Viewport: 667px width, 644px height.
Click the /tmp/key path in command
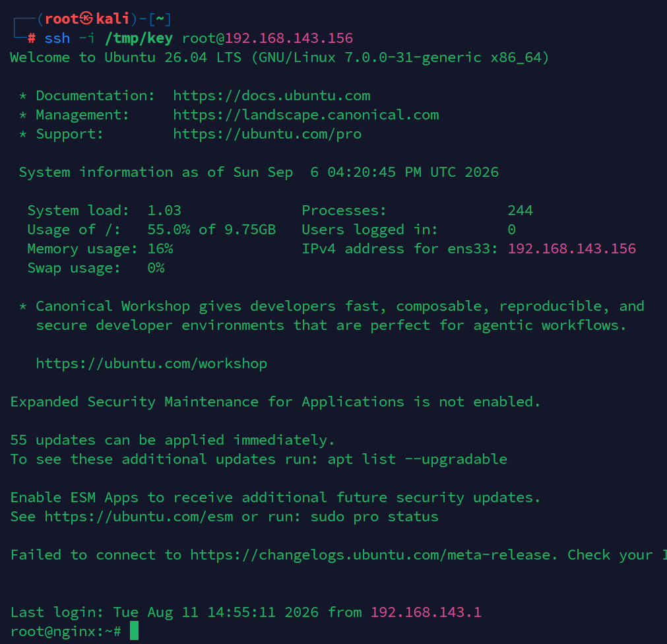(x=139, y=39)
